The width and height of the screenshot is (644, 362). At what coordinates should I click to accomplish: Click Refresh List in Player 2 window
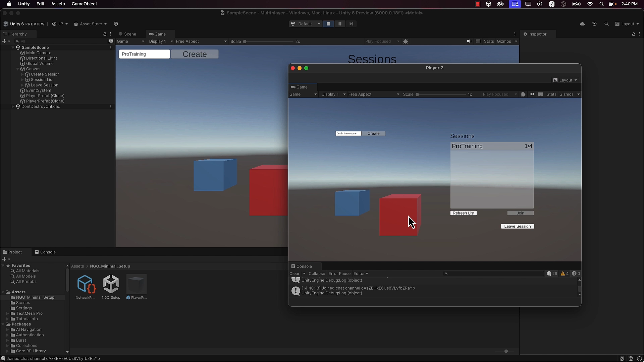pyautogui.click(x=464, y=213)
